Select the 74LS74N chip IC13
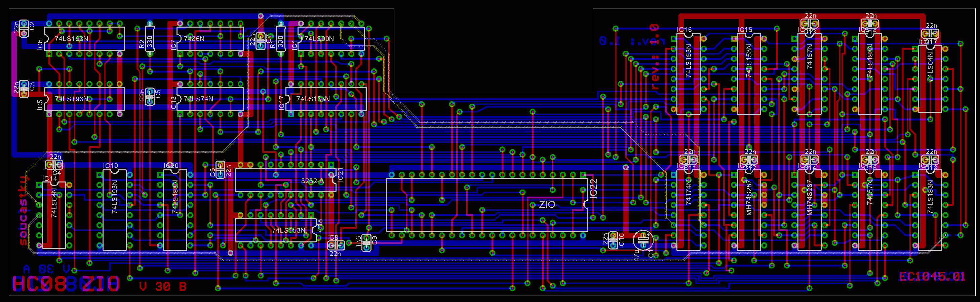 (210, 99)
